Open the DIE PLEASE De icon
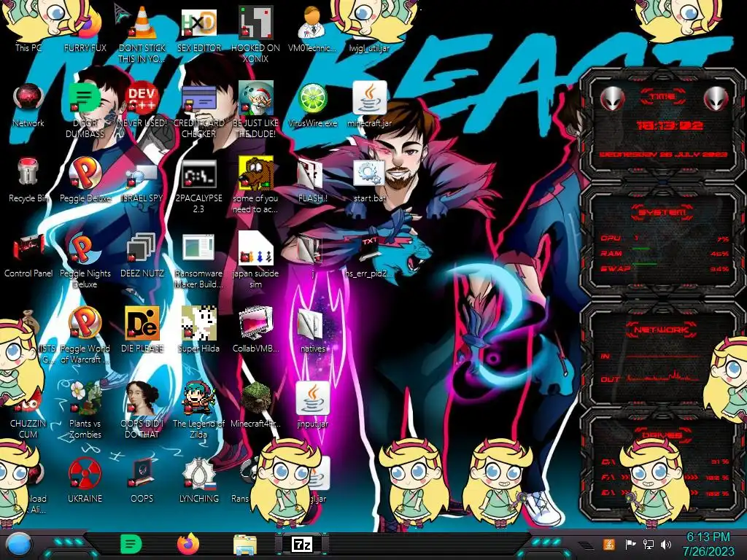 pos(142,324)
